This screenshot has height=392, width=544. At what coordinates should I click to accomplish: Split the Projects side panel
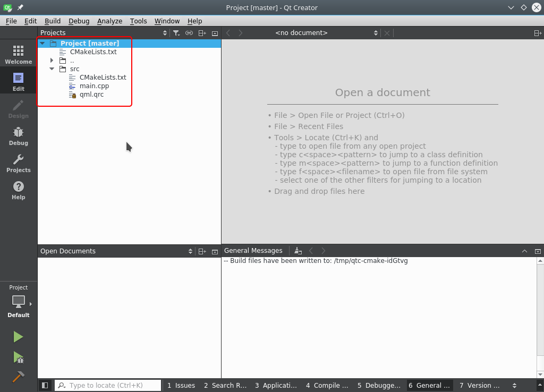pos(202,33)
